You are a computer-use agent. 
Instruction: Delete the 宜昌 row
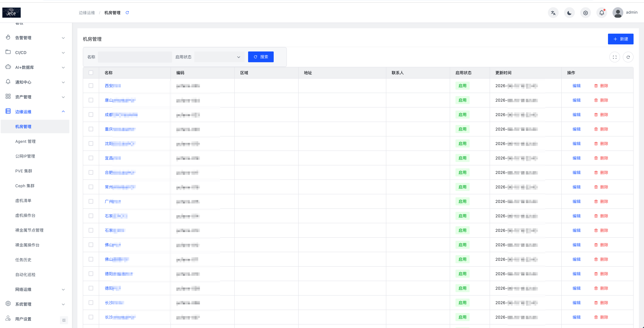pos(601,158)
